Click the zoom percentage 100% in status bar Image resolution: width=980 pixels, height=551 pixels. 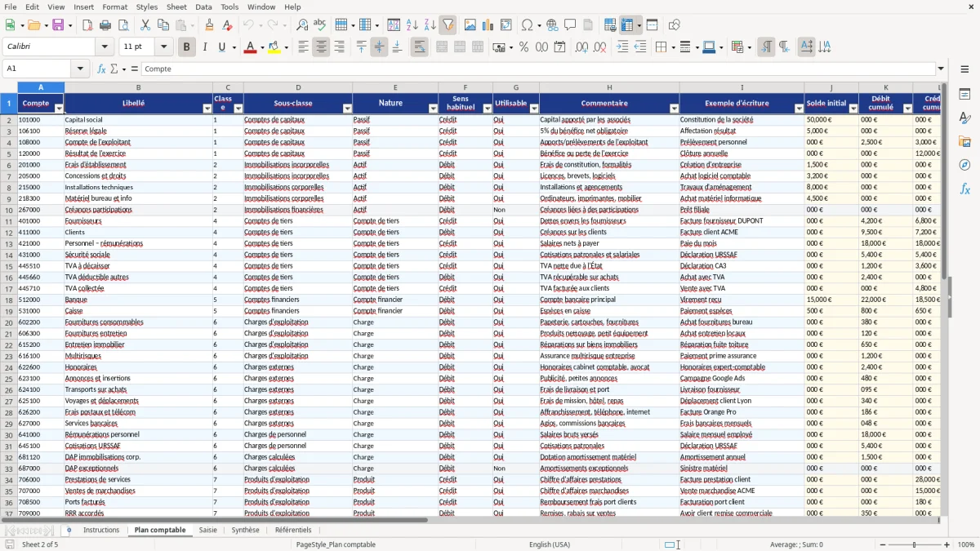click(965, 544)
